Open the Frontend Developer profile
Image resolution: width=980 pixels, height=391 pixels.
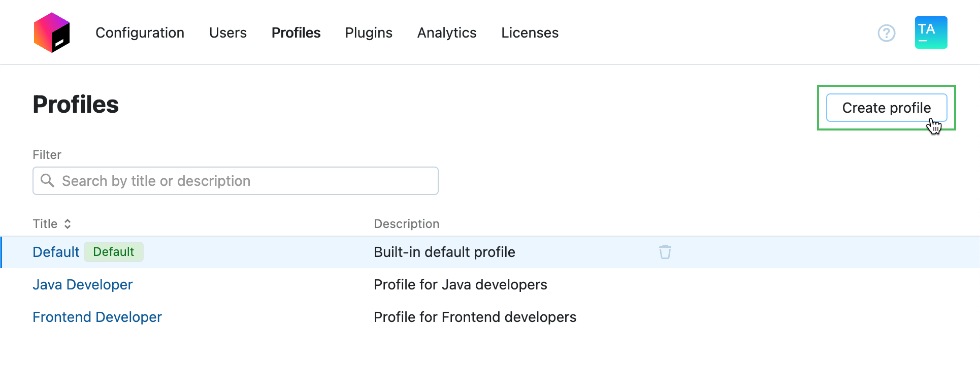pyautogui.click(x=97, y=317)
